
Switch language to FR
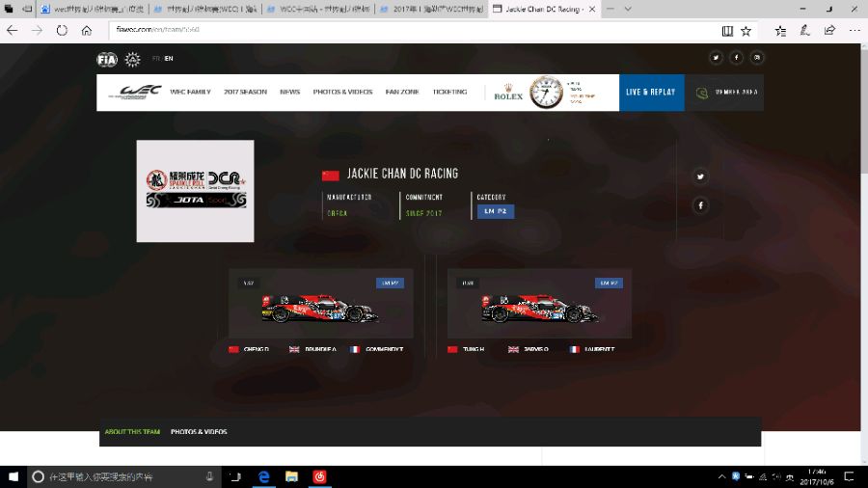[155, 58]
